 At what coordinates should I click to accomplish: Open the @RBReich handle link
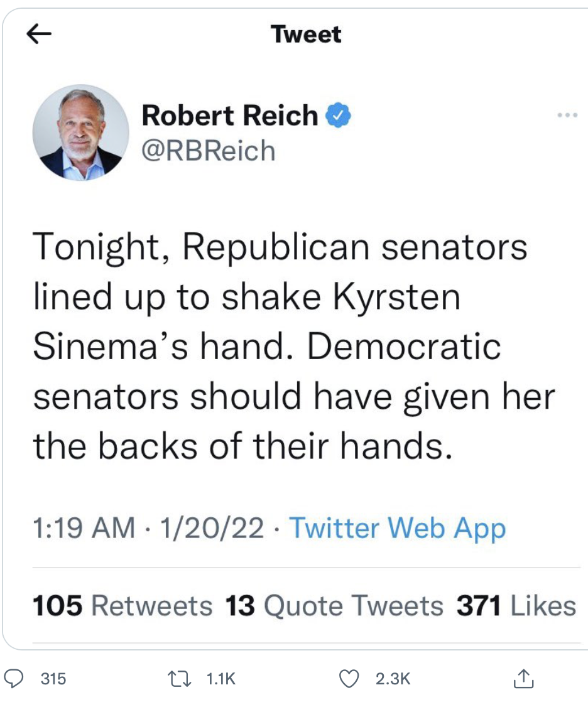[x=209, y=151]
